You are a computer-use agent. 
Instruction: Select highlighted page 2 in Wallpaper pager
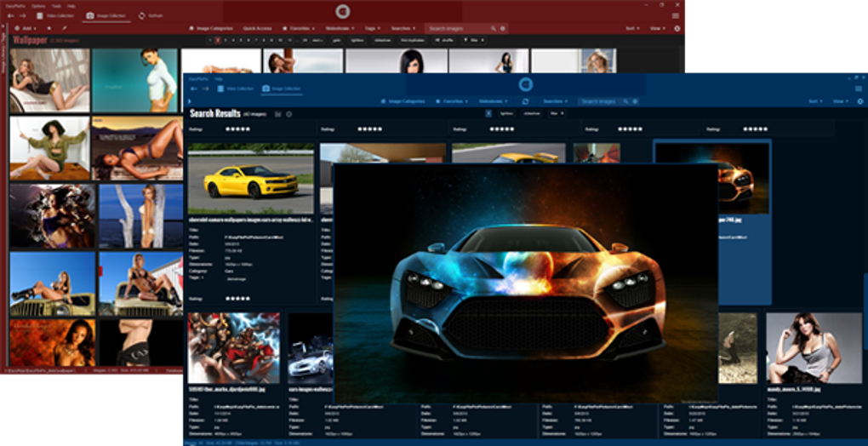(x=218, y=40)
